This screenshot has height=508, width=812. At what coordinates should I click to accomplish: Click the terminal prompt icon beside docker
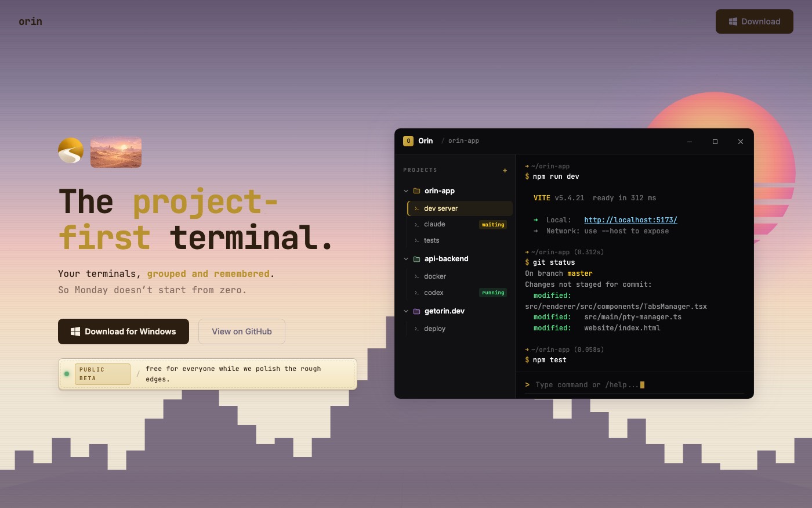(x=416, y=276)
